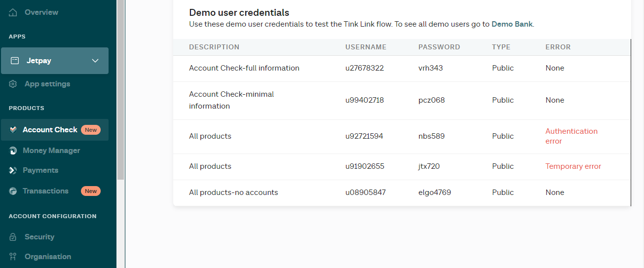Click the Organisation people icon
The width and height of the screenshot is (644, 268).
(x=13, y=257)
